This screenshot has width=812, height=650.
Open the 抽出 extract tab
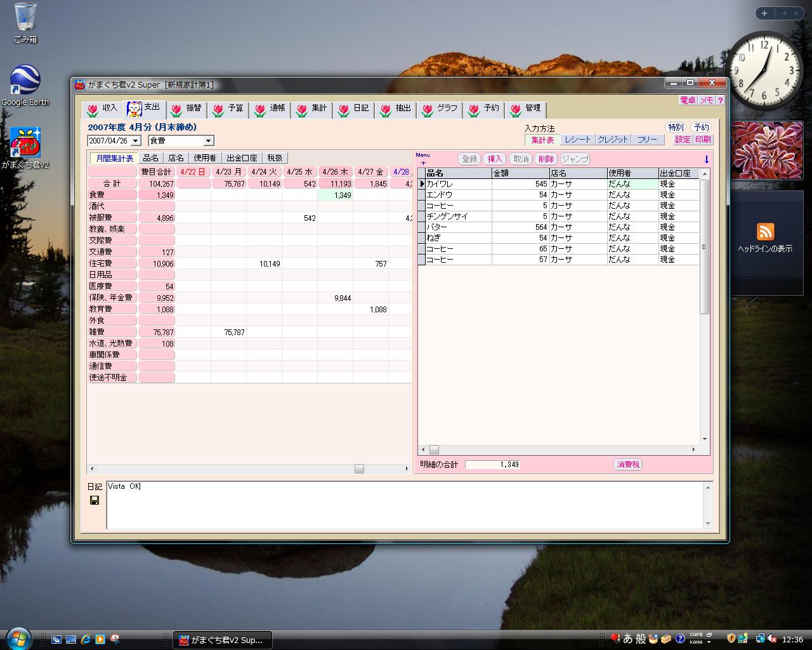coord(395,109)
